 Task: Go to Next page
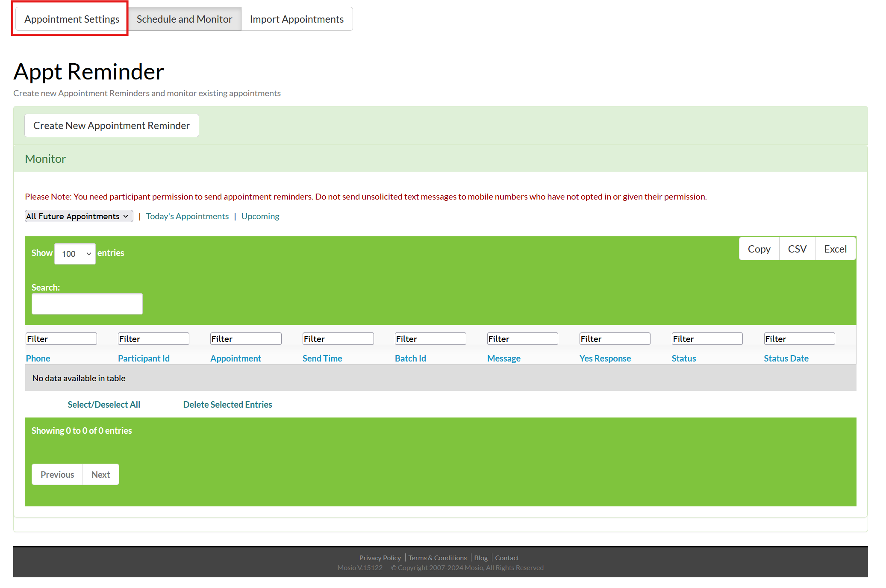tap(101, 474)
